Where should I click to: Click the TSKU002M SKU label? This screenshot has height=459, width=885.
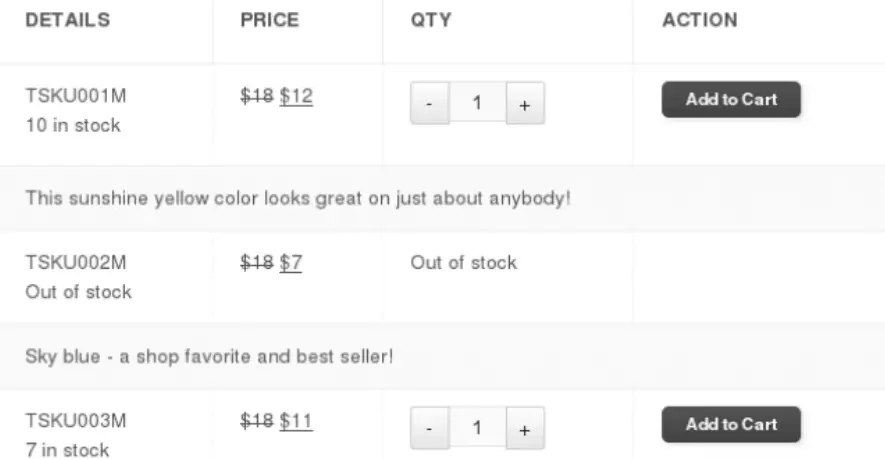tap(76, 263)
